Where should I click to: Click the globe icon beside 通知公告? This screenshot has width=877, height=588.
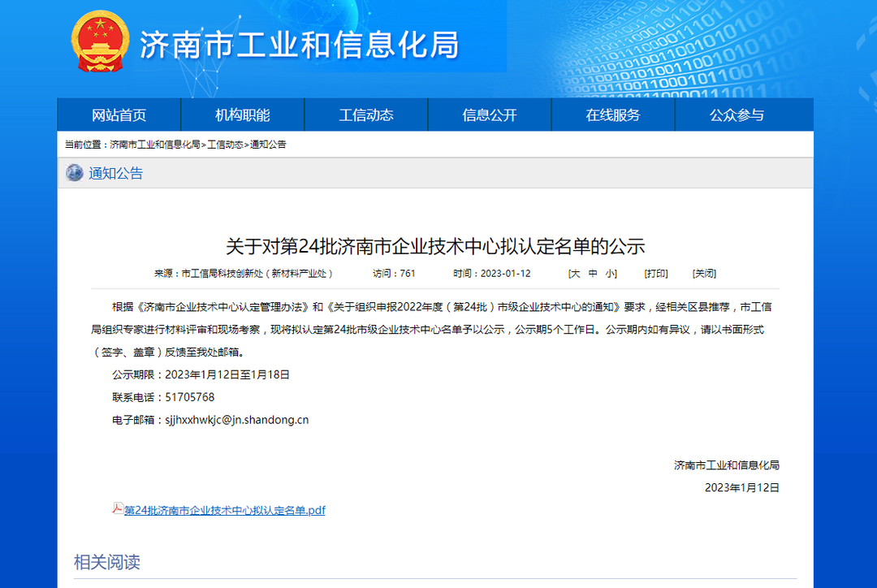click(75, 173)
